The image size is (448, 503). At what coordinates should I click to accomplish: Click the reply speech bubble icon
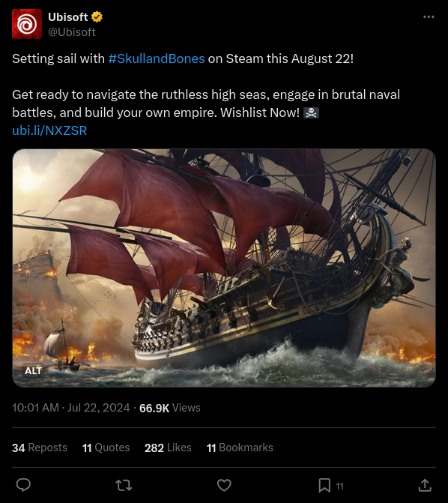click(x=23, y=485)
